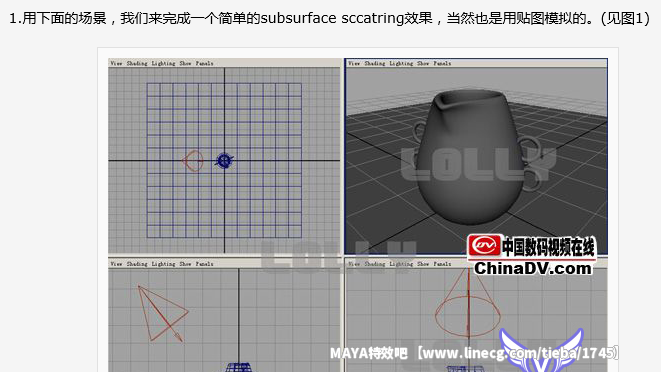
Task: Select red spotlight icon in top view
Action: coord(193,161)
